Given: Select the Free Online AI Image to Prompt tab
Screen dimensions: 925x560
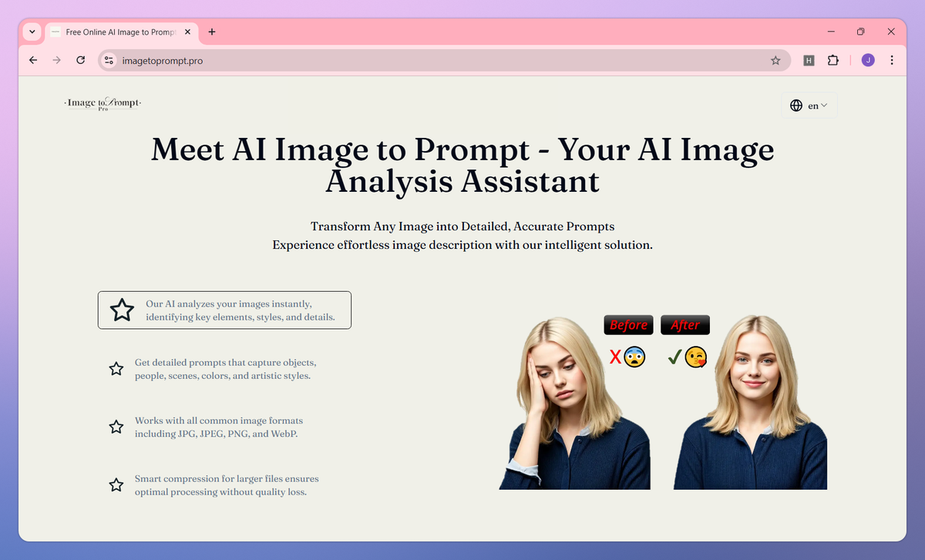Looking at the screenshot, I should pyautogui.click(x=119, y=32).
